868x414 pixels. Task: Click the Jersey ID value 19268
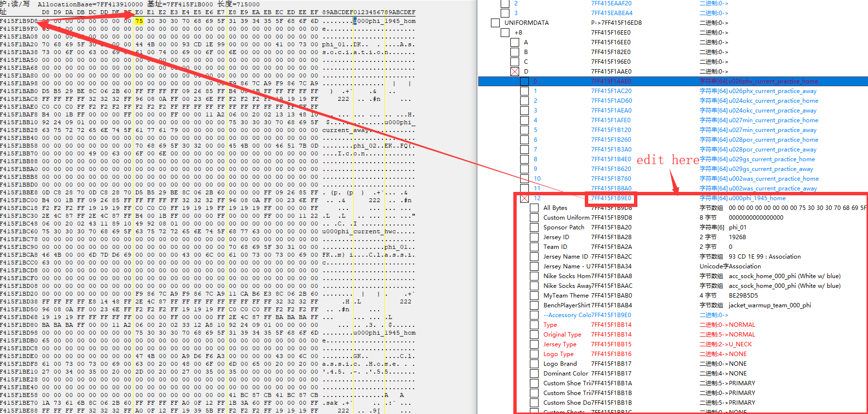pos(737,237)
